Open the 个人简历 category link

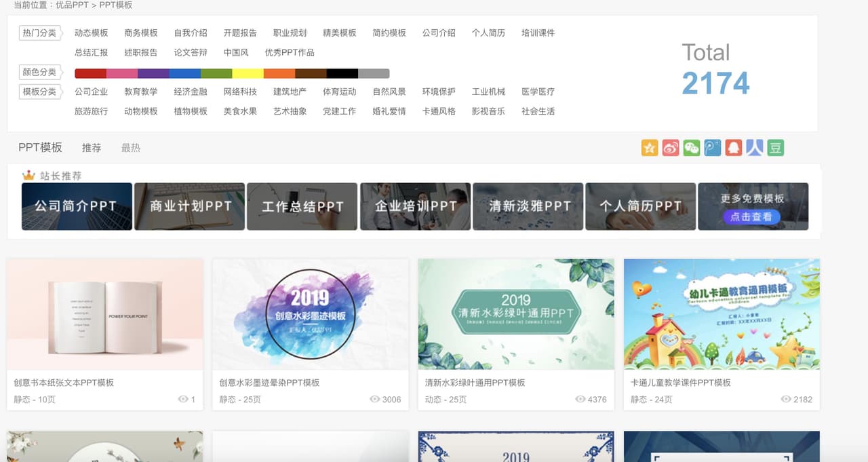tap(489, 33)
